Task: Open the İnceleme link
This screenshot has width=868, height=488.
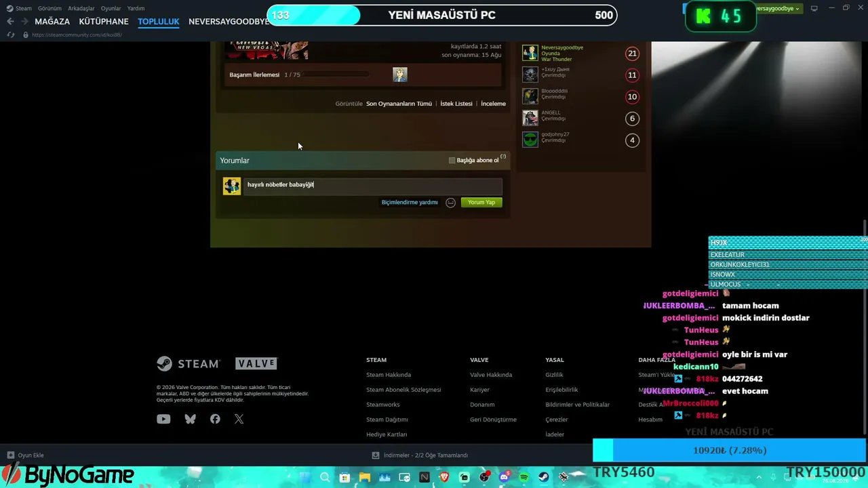Action: point(494,104)
